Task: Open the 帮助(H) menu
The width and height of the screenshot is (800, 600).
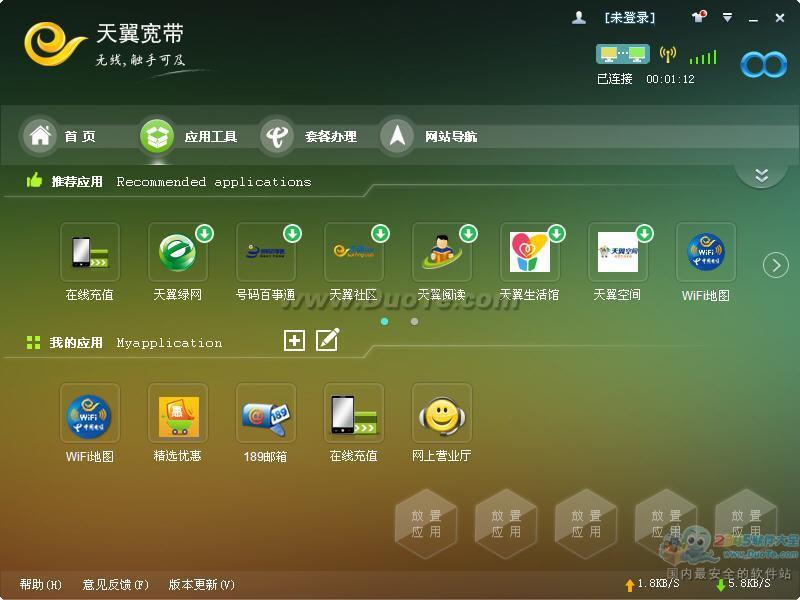Action: pyautogui.click(x=41, y=584)
